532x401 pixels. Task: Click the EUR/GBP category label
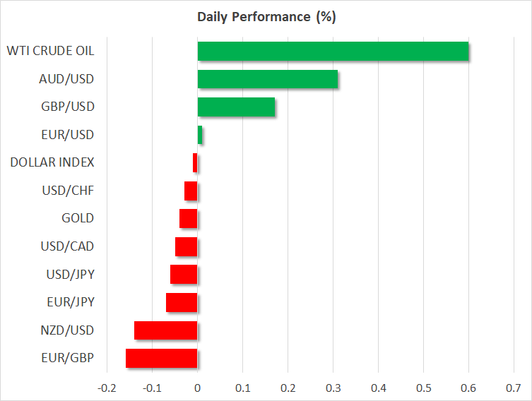(x=68, y=359)
